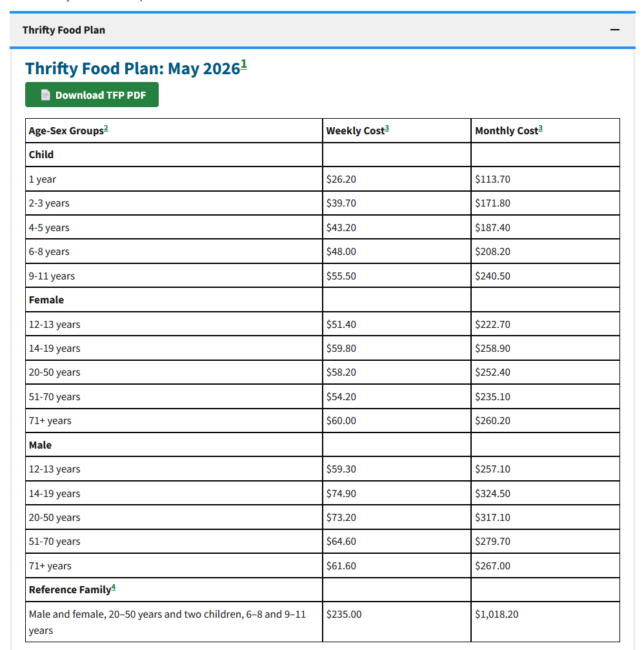Click the Female 71+ years monthly cost $260.20
The width and height of the screenshot is (644, 650).
[492, 421]
